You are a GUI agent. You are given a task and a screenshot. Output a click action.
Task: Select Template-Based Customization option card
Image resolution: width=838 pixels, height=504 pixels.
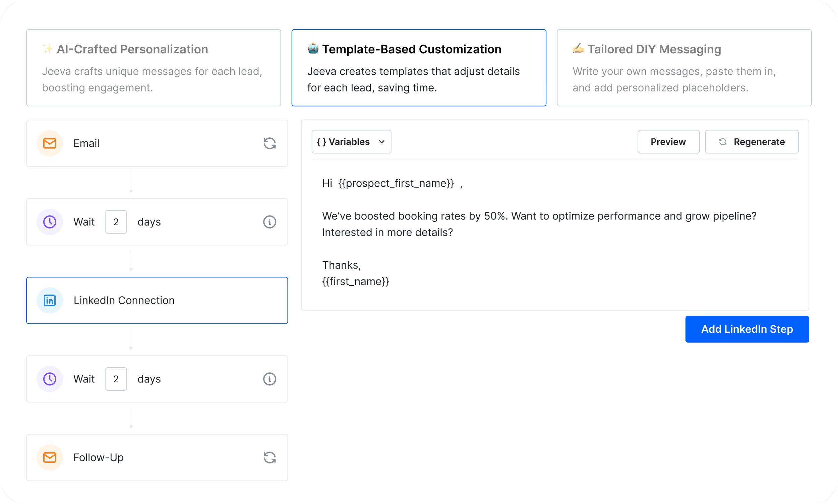[418, 68]
